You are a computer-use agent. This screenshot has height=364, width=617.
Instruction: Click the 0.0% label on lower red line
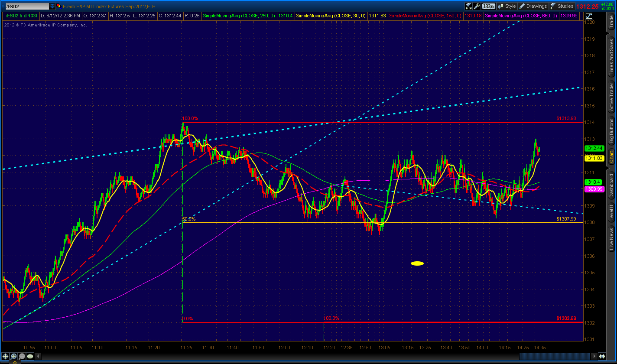[x=188, y=318]
